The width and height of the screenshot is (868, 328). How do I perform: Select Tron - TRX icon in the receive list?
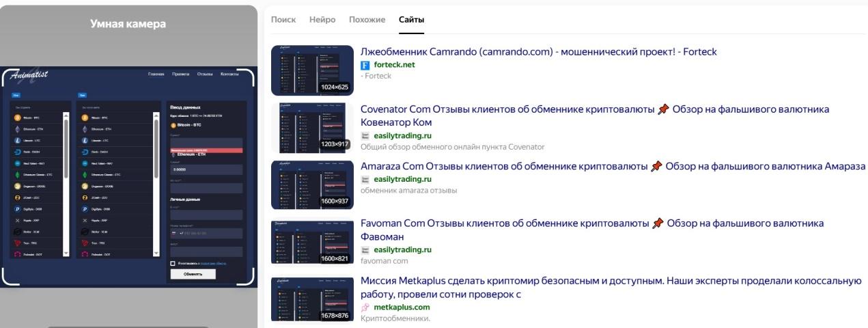click(x=85, y=243)
